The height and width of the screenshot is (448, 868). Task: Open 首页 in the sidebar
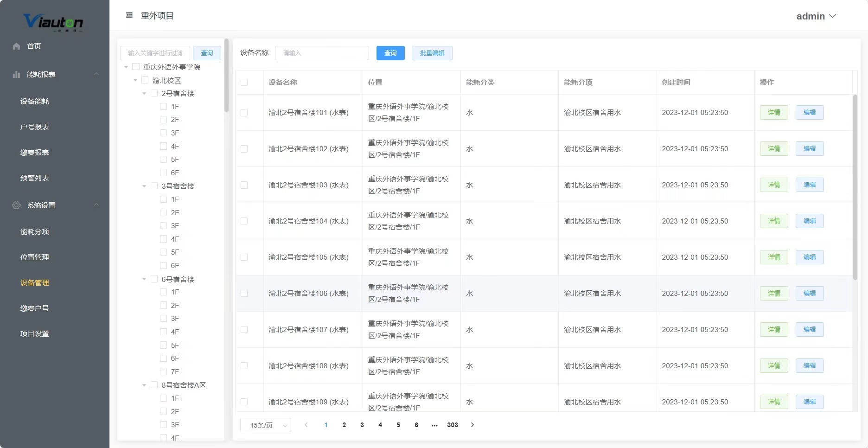pos(34,46)
